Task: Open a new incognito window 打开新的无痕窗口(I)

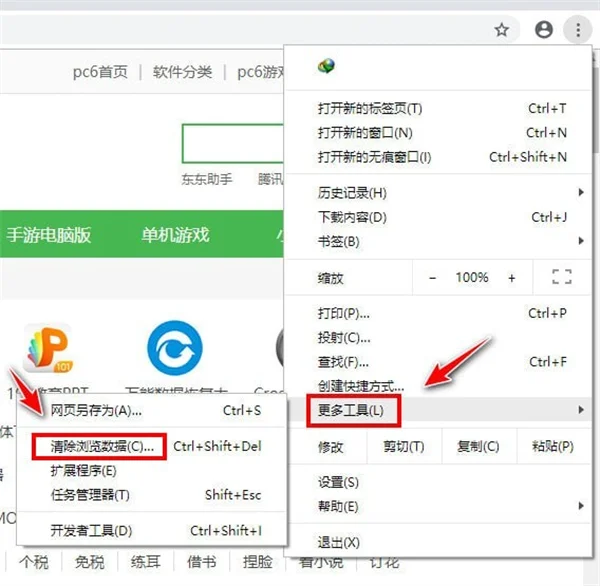Action: click(439, 157)
